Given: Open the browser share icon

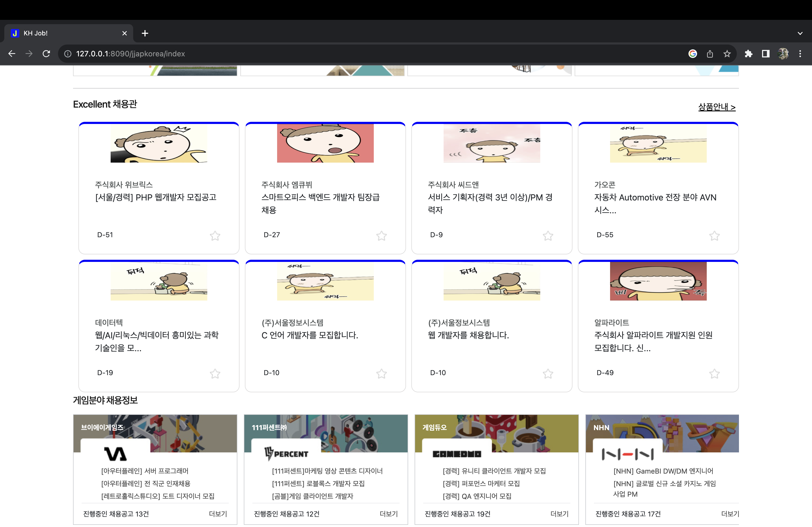Looking at the screenshot, I should tap(710, 53).
